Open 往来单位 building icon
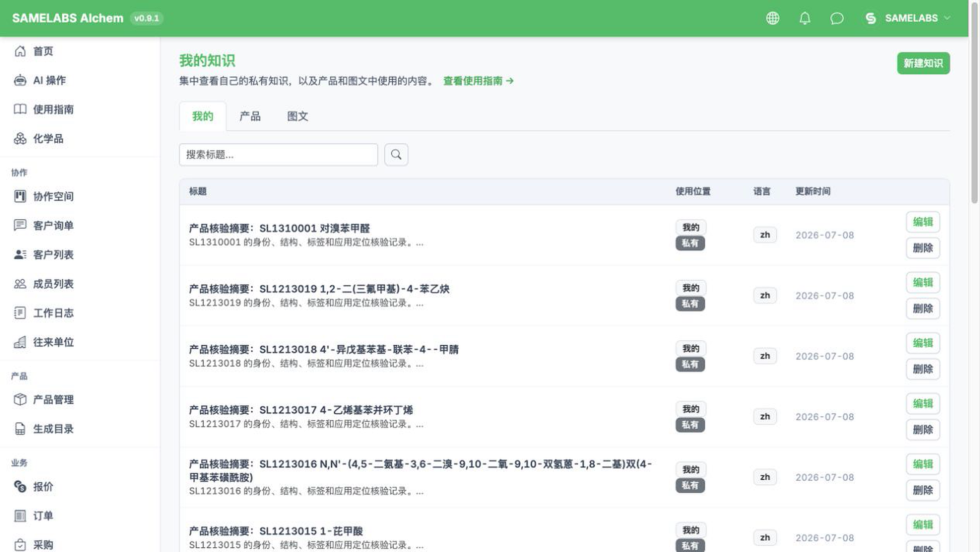980x552 pixels. click(20, 342)
